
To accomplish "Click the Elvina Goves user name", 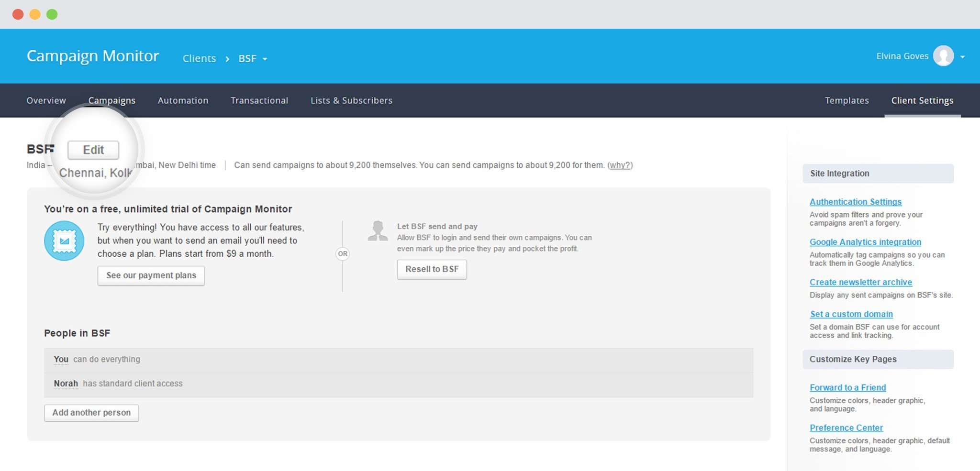I will tap(902, 56).
